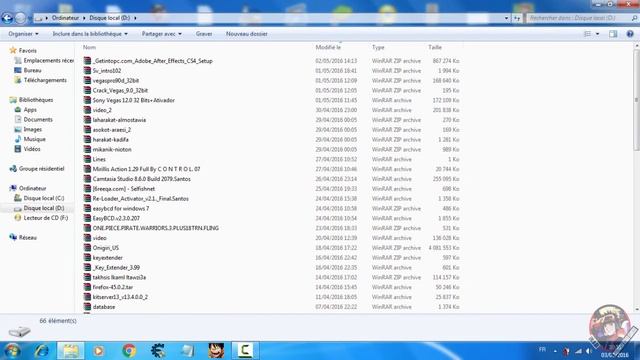Select the Sv_intro102 archive
This screenshot has height=360, width=640.
(x=107, y=71)
